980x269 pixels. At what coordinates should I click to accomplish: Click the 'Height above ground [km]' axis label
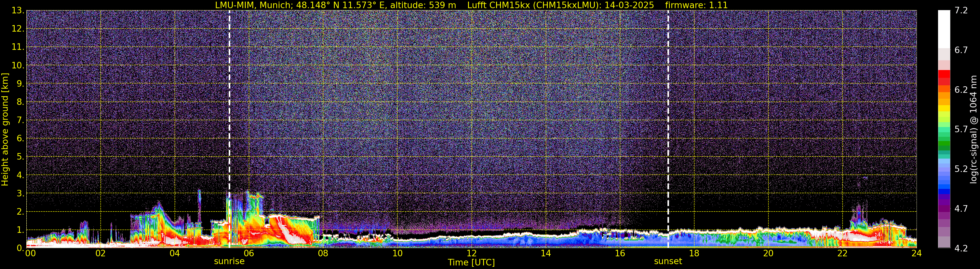pyautogui.click(x=5, y=129)
